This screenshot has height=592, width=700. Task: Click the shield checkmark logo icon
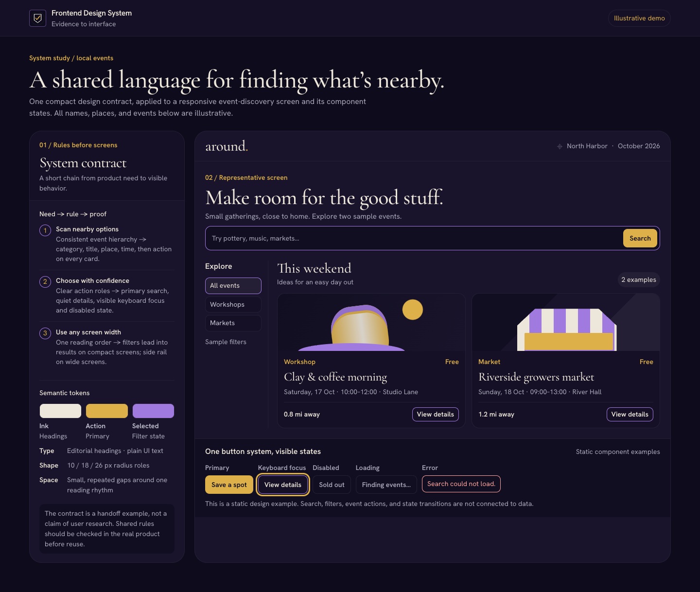tap(37, 18)
